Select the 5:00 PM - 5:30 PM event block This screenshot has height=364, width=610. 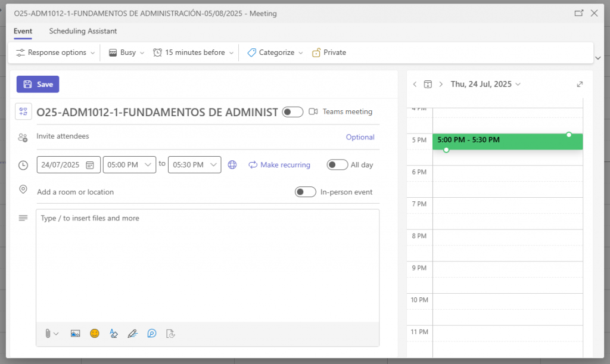click(x=508, y=142)
